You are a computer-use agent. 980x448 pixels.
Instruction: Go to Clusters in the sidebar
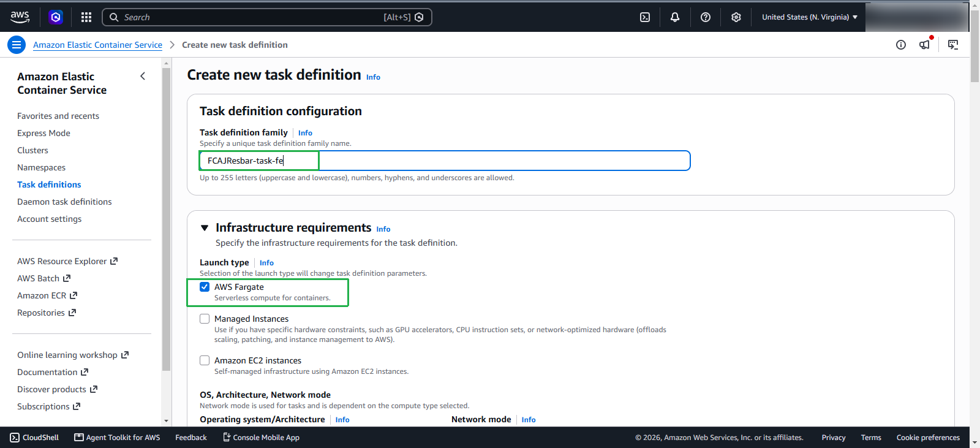point(32,150)
